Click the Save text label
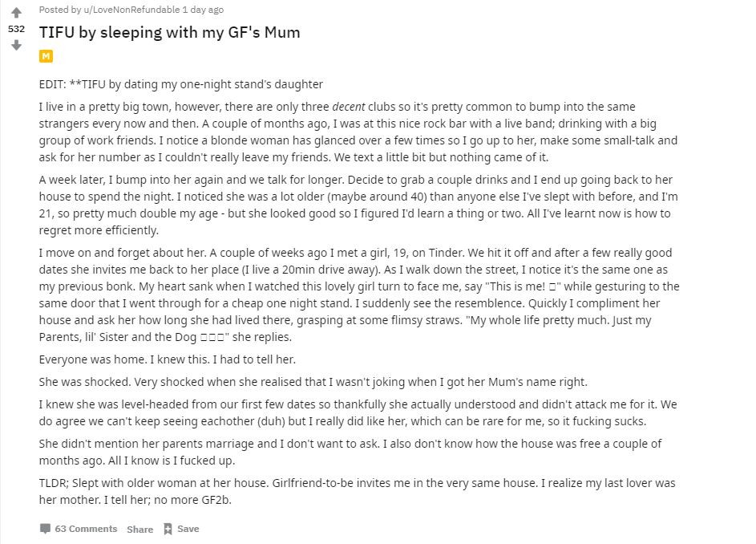The height and width of the screenshot is (544, 756). point(188,529)
